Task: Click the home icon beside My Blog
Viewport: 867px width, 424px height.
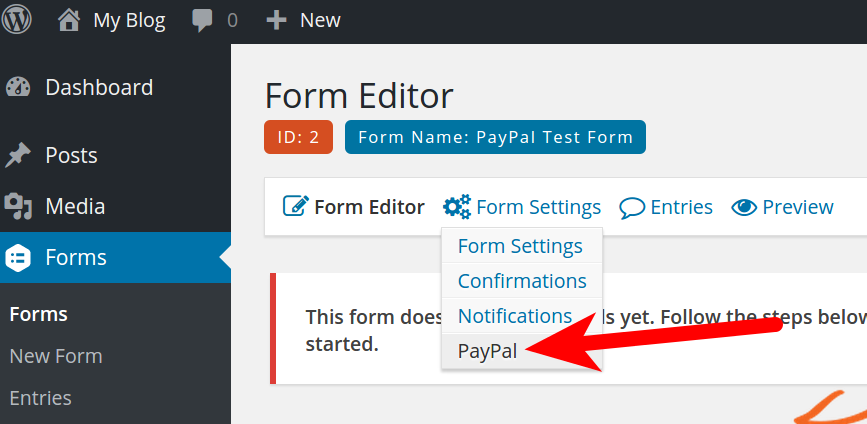Action: point(69,19)
